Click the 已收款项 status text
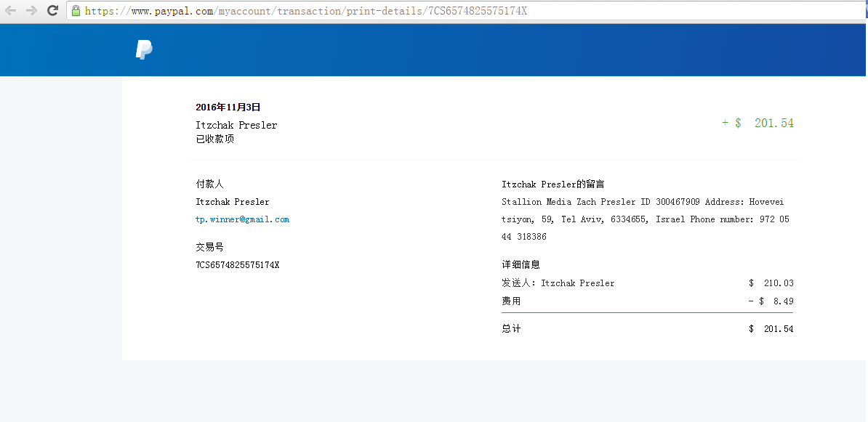This screenshot has height=422, width=868. point(214,139)
